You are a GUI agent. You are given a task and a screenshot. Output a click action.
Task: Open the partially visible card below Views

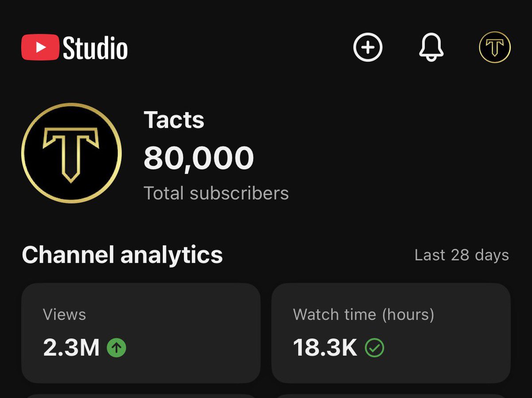click(x=141, y=396)
